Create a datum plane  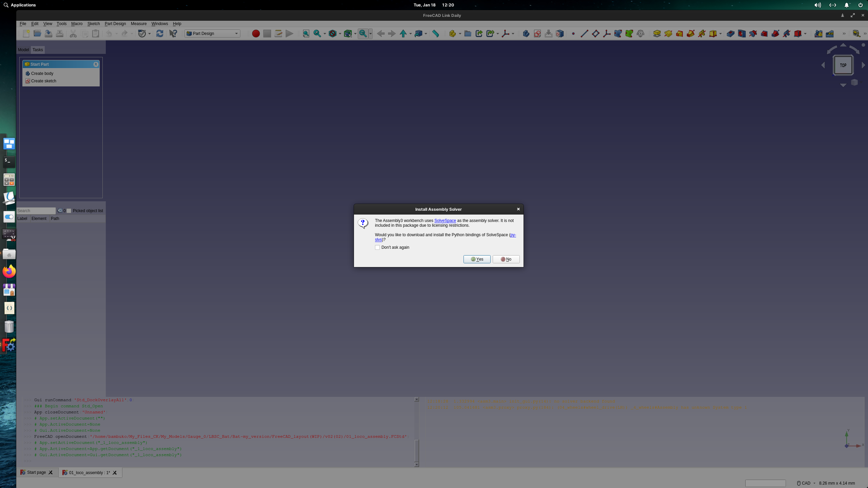(596, 34)
